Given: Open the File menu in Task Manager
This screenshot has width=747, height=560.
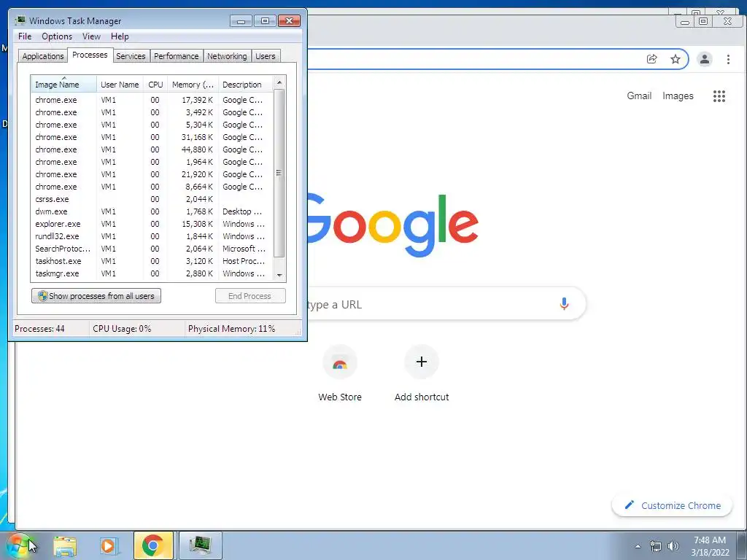Looking at the screenshot, I should tap(25, 36).
